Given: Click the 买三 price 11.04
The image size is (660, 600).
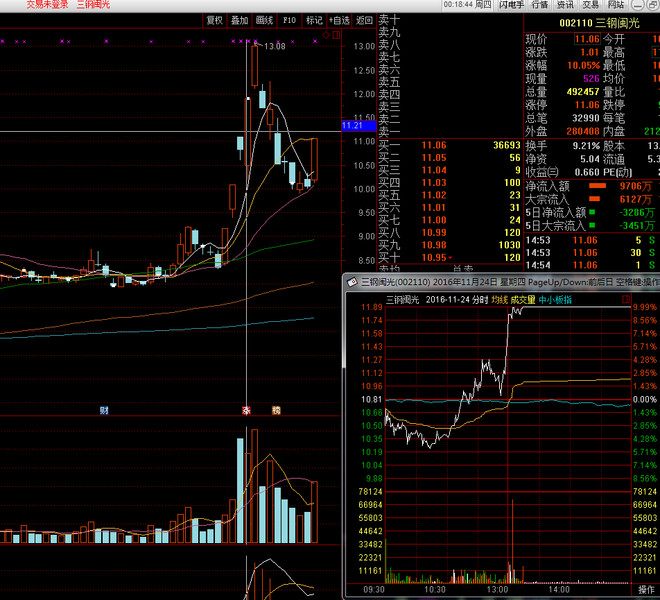Looking at the screenshot, I should click(434, 170).
